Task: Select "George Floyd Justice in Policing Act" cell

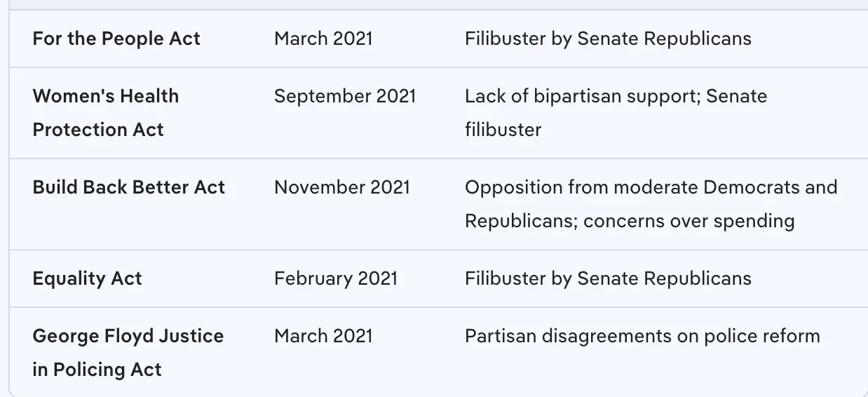Action: tap(128, 353)
